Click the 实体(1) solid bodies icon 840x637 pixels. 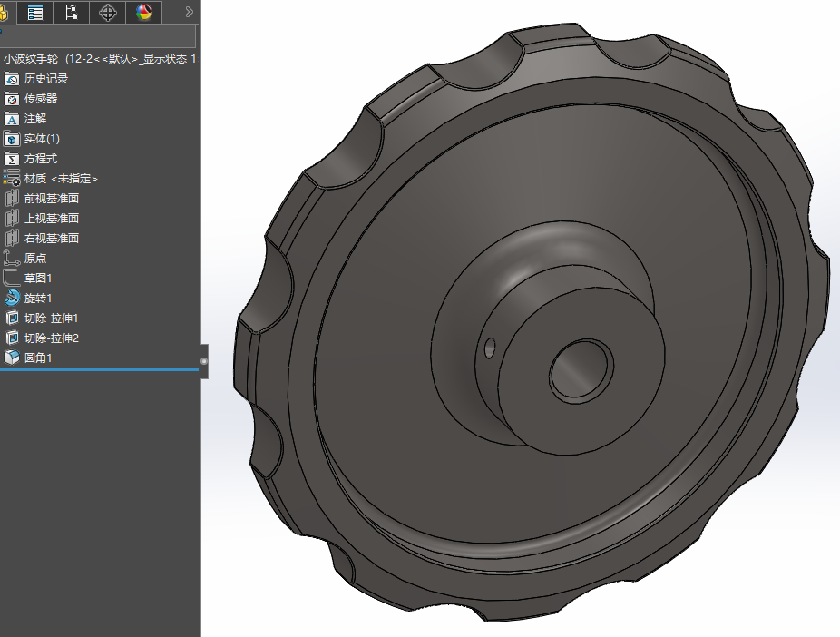12,140
